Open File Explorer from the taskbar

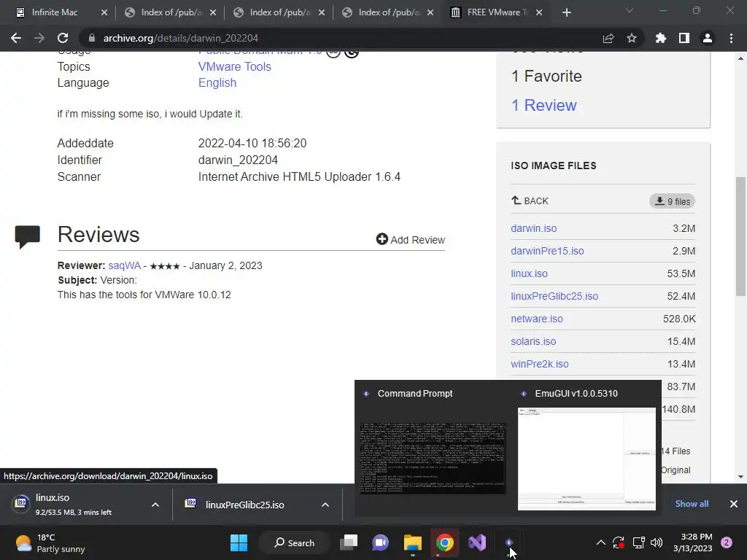tap(413, 542)
